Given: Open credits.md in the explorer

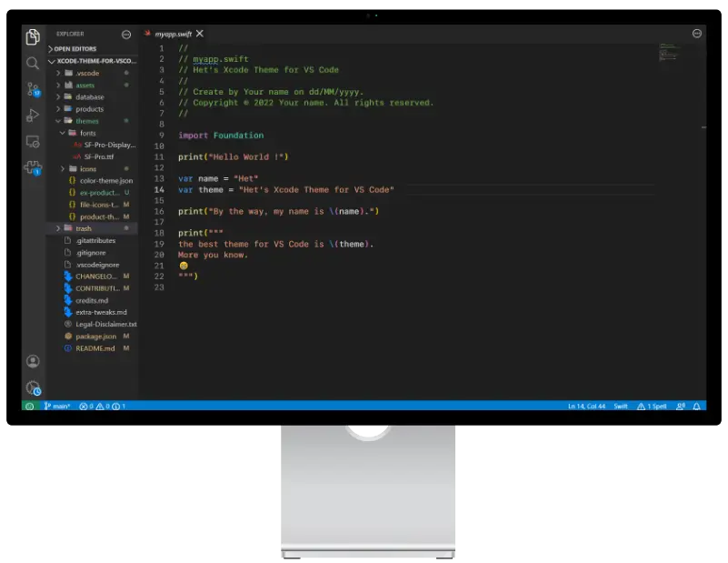Looking at the screenshot, I should click(92, 300).
